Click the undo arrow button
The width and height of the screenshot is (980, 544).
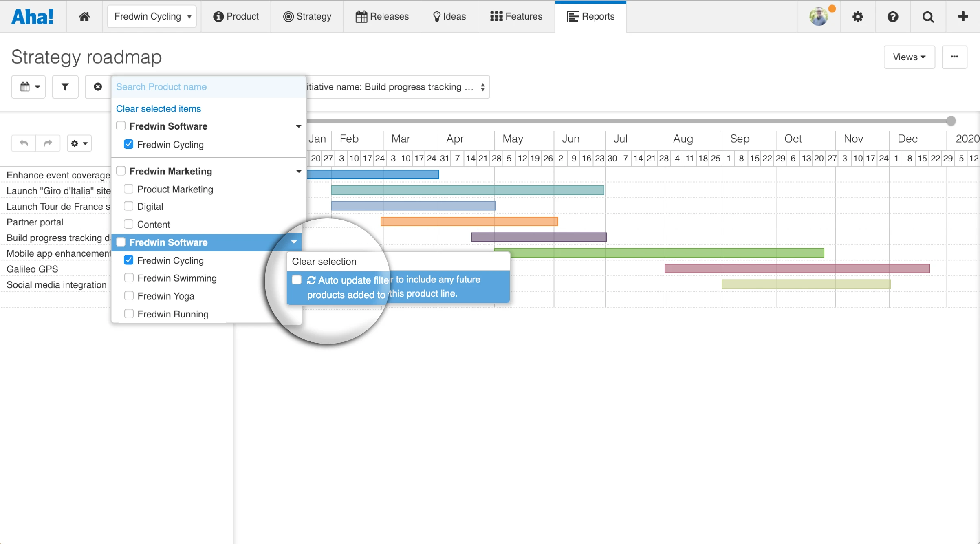(24, 143)
